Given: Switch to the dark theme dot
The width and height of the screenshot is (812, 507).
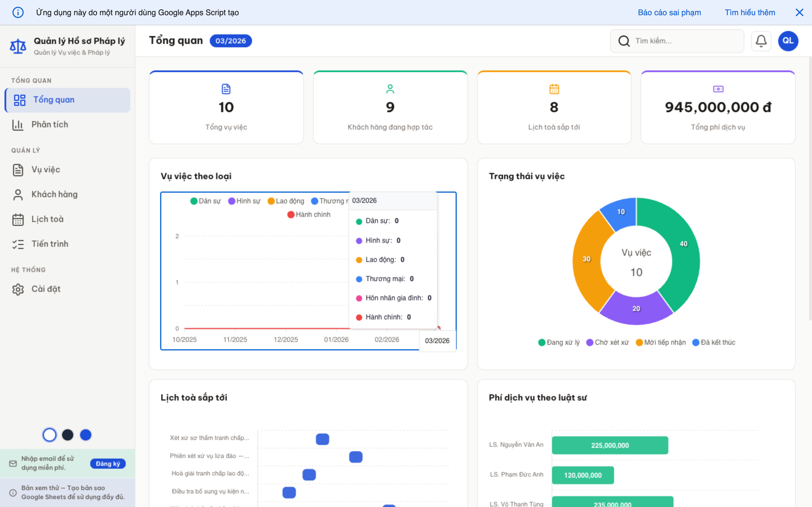Looking at the screenshot, I should click(67, 435).
